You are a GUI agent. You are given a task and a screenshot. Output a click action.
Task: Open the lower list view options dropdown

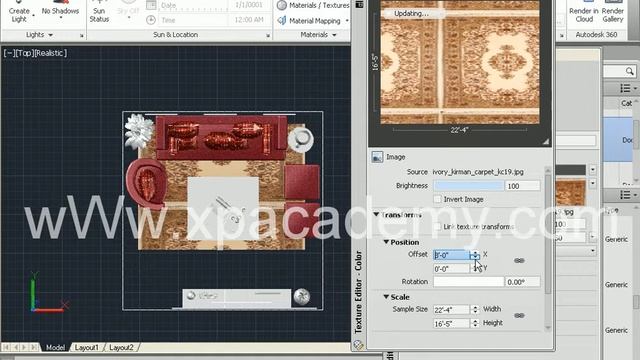[628, 195]
